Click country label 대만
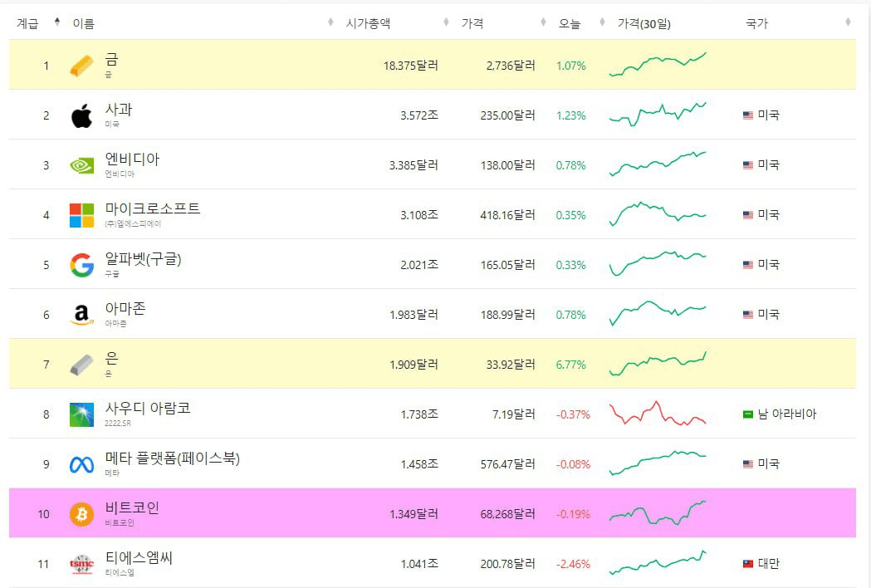The width and height of the screenshot is (871, 588). point(769,564)
